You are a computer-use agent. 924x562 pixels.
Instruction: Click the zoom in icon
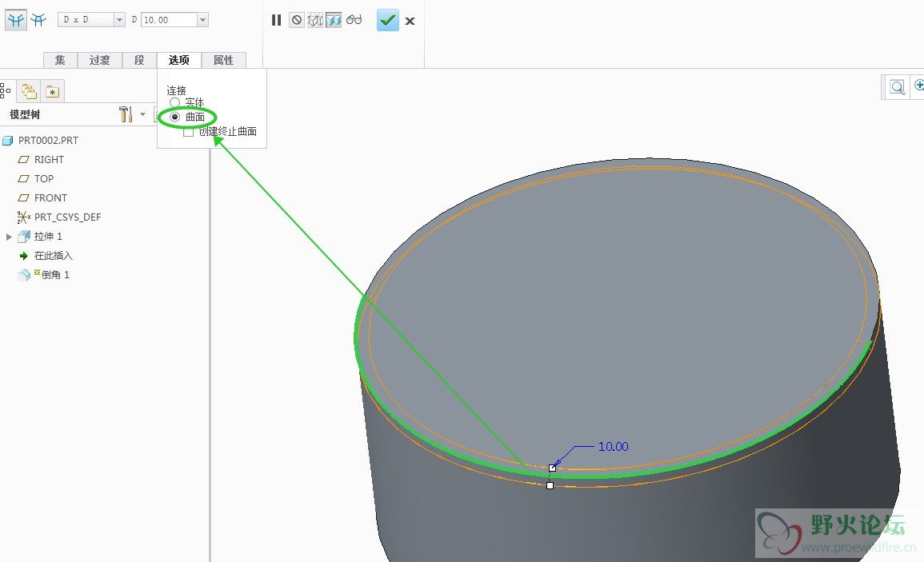click(x=918, y=86)
